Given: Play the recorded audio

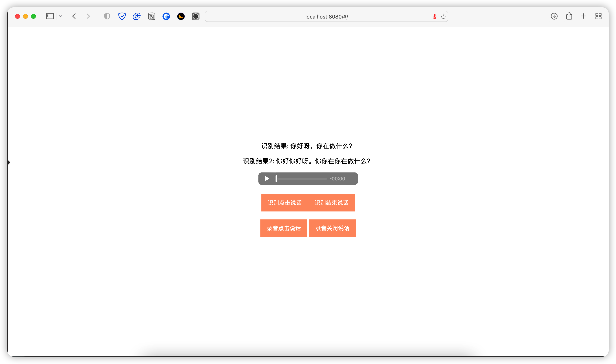Looking at the screenshot, I should (267, 179).
